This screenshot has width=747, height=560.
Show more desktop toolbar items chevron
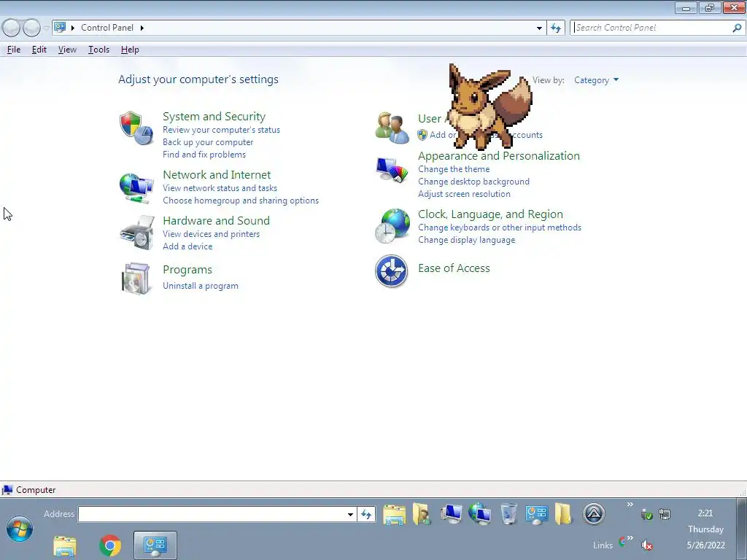coord(630,505)
